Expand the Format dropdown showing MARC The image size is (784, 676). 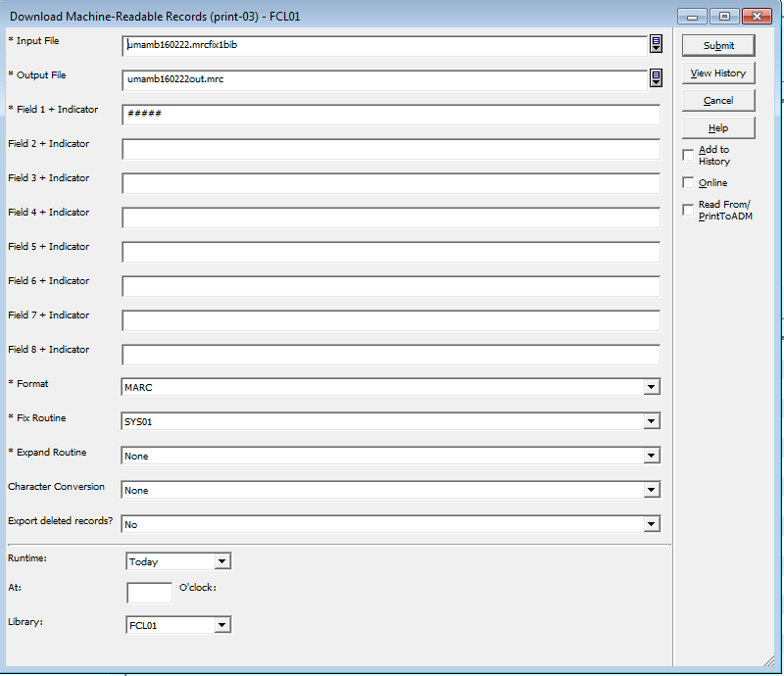[x=651, y=388]
